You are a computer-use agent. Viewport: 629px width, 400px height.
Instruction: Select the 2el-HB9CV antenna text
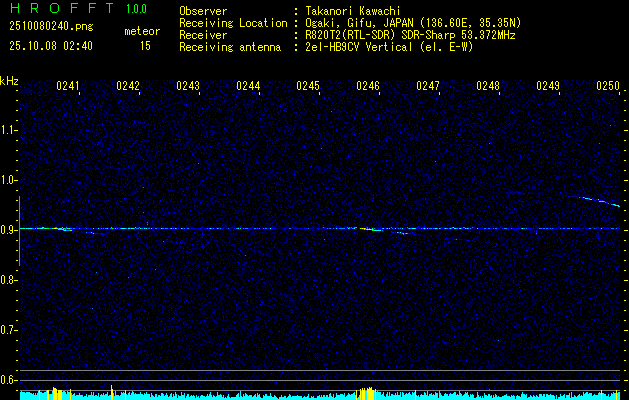click(387, 46)
